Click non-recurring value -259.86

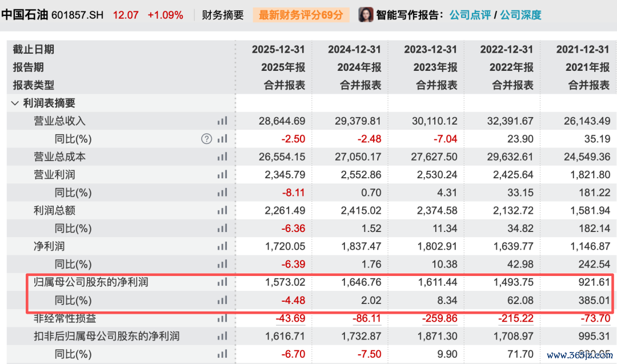coord(440,318)
